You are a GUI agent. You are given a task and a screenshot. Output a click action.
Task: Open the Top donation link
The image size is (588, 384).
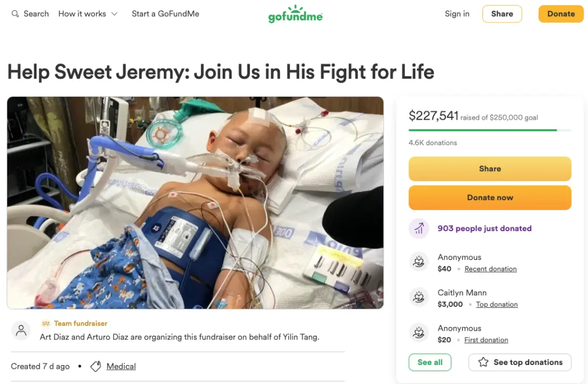(x=497, y=305)
